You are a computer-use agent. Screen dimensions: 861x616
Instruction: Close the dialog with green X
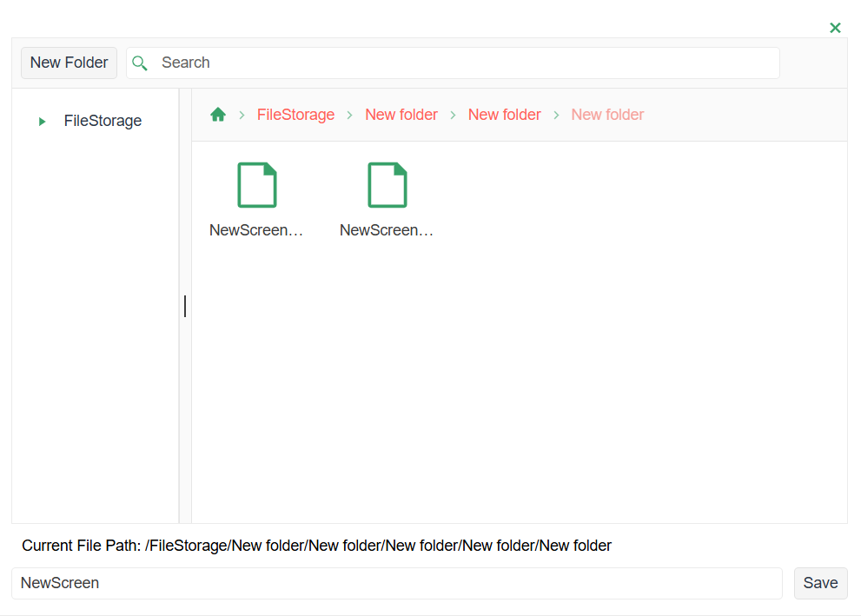click(x=835, y=28)
